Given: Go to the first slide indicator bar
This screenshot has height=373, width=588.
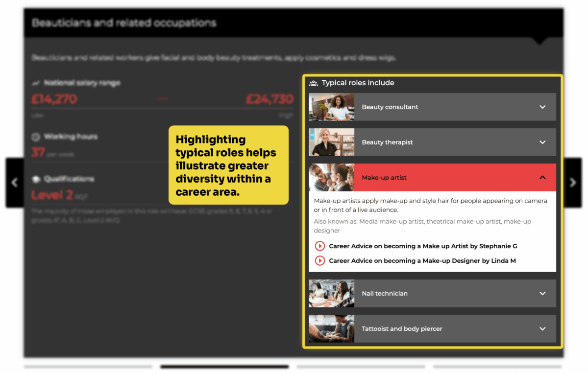Looking at the screenshot, I should tap(88, 366).
